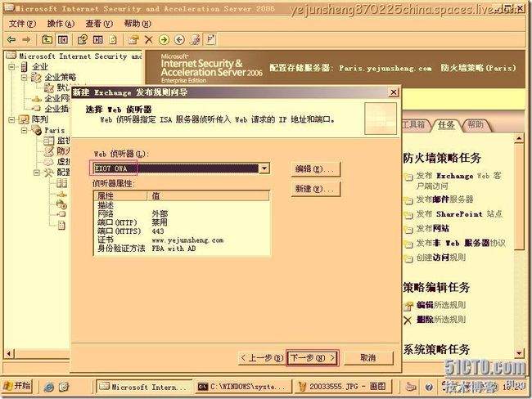Click the 创建访问规则 task link
This screenshot has height=399, width=532.
(x=440, y=258)
